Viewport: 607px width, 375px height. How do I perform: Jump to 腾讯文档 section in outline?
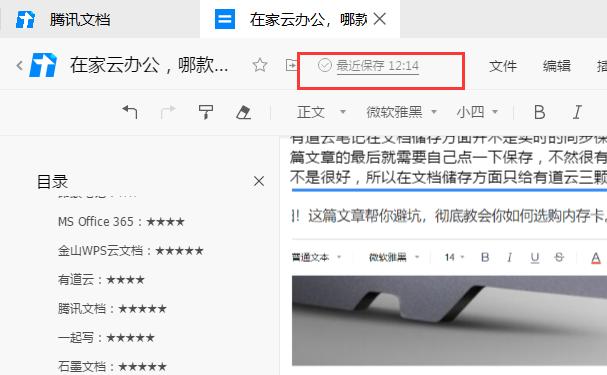tap(112, 309)
